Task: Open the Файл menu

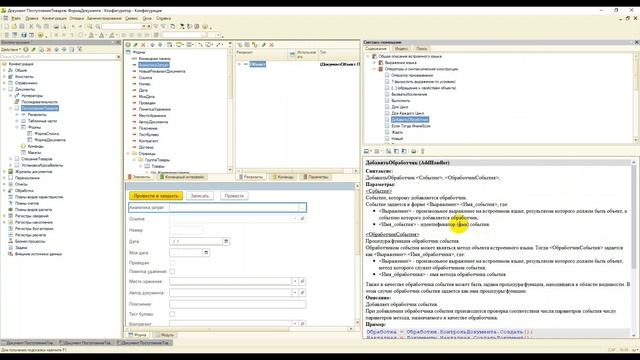Action: coord(16,18)
